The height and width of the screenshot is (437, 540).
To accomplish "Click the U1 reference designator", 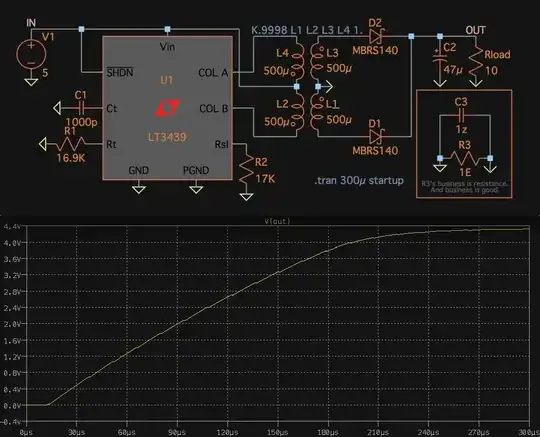I will 167,81.
